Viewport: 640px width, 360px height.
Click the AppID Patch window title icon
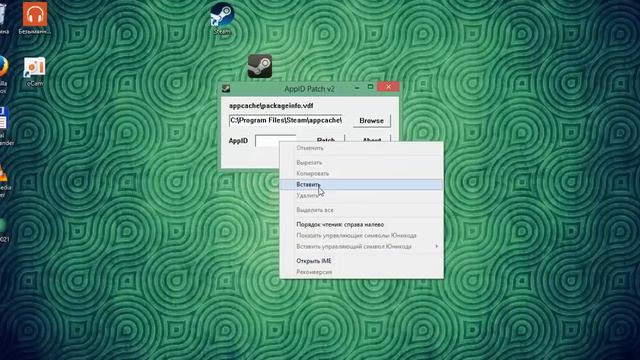click(x=226, y=88)
